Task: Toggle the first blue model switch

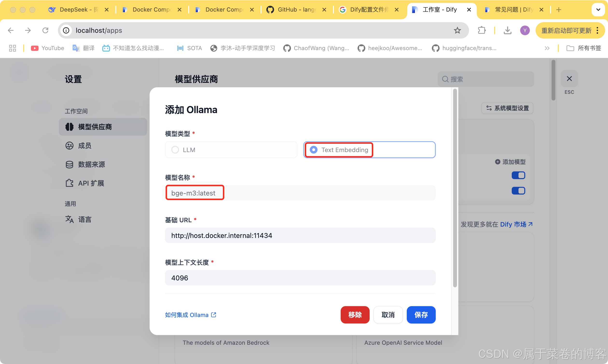Action: tap(518, 175)
